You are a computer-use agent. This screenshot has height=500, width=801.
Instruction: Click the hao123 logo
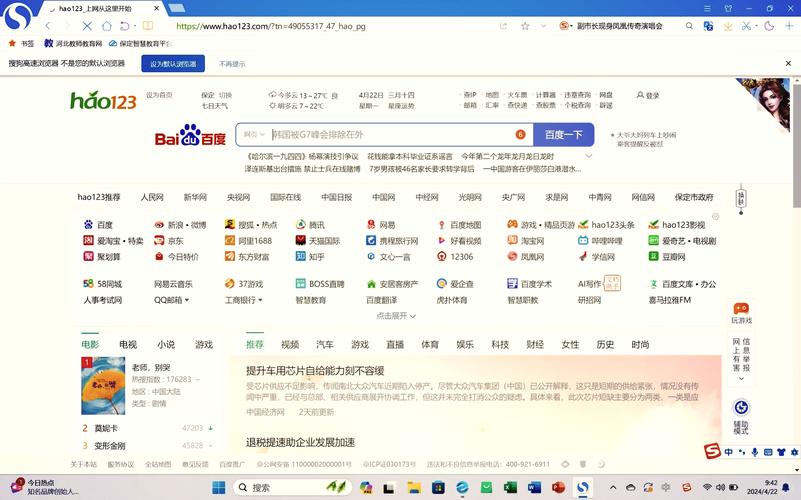pyautogui.click(x=103, y=101)
